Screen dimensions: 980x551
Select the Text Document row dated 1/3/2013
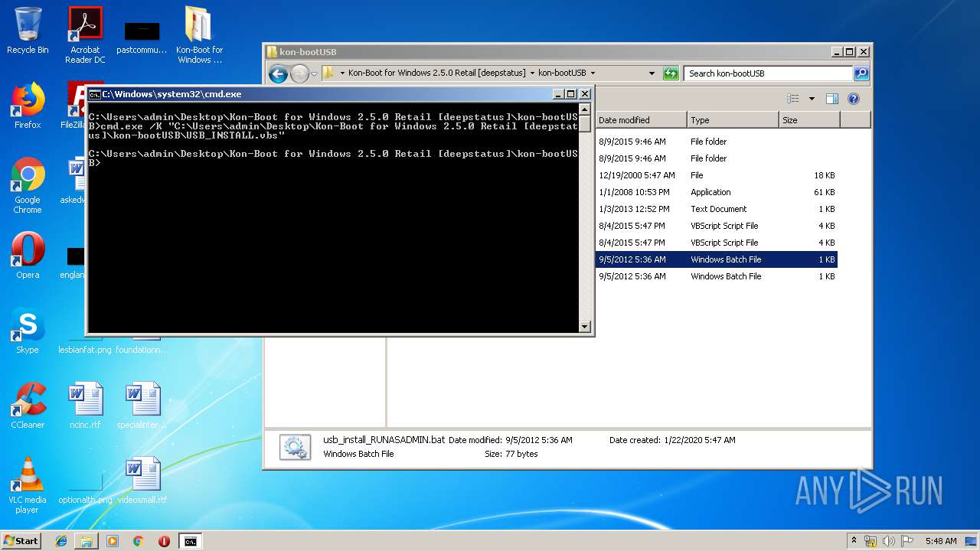(717, 209)
